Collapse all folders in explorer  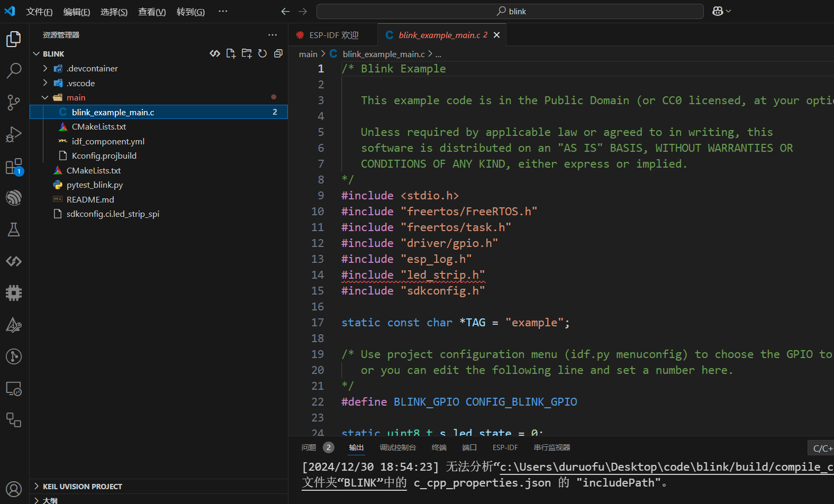(278, 53)
